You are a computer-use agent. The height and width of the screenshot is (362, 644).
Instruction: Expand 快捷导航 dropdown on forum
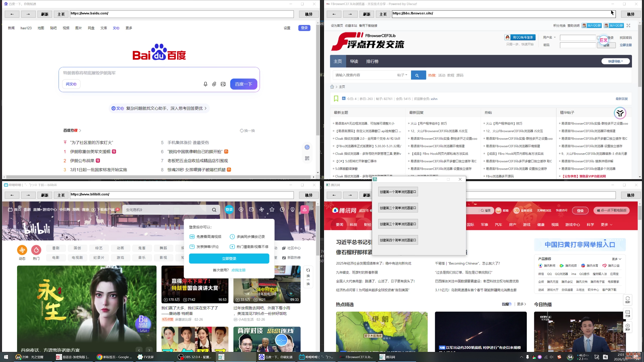coord(616,61)
